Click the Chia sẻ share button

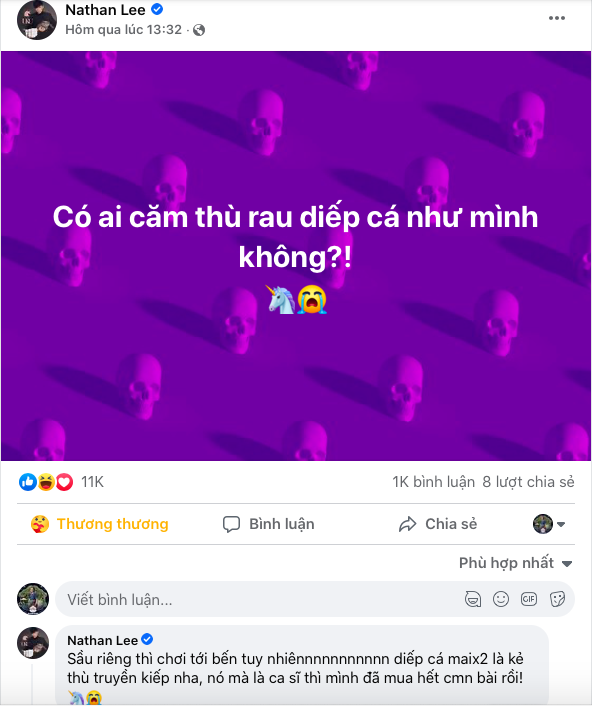438,524
